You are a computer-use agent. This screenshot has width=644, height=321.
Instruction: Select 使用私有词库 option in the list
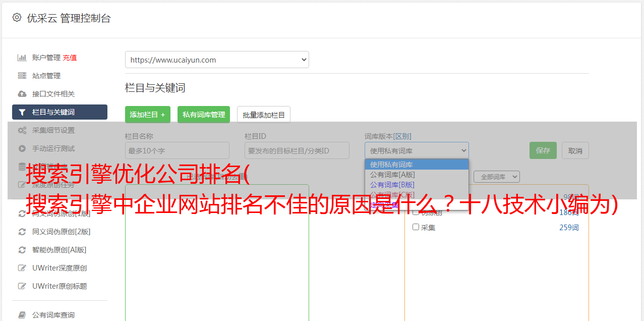tap(417, 165)
